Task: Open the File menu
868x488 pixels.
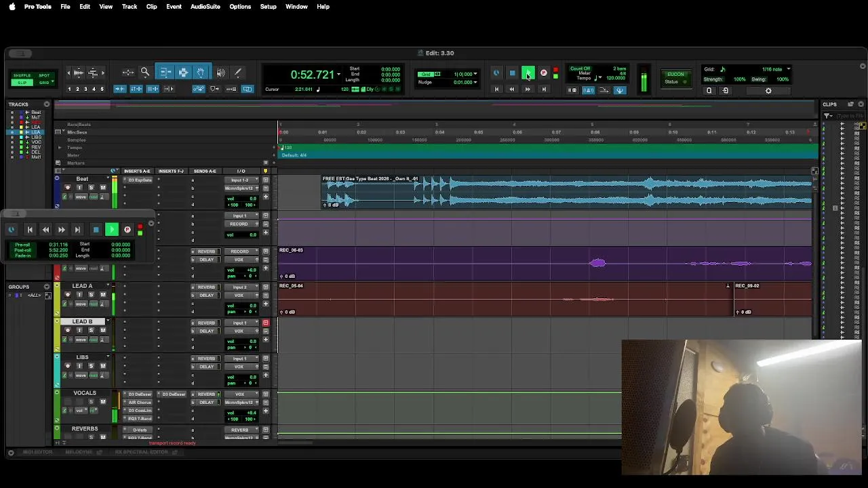Action: 65,7
